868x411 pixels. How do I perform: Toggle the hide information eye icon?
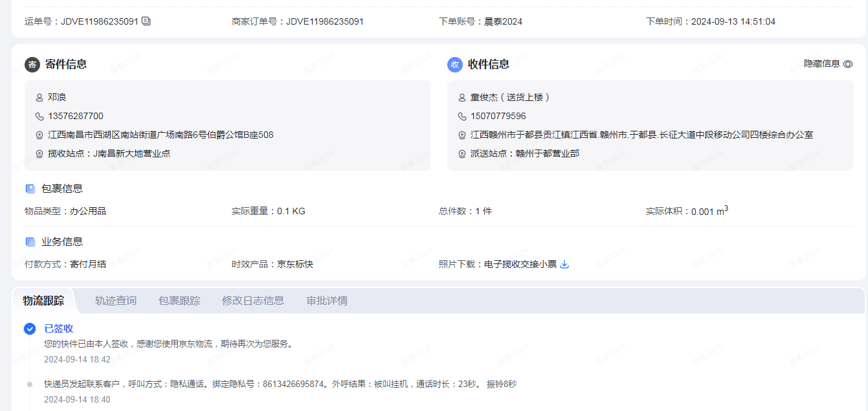click(848, 64)
